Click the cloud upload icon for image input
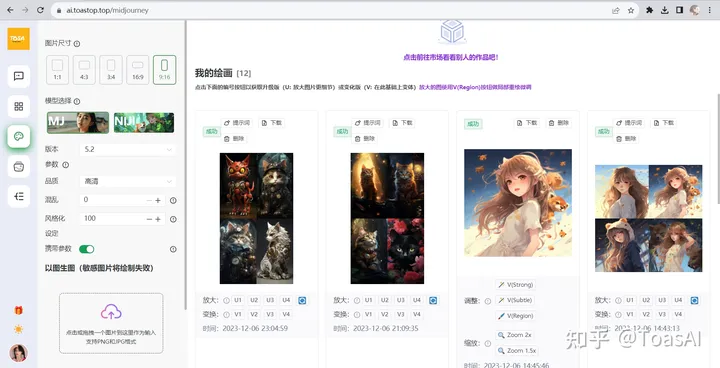 (x=111, y=312)
